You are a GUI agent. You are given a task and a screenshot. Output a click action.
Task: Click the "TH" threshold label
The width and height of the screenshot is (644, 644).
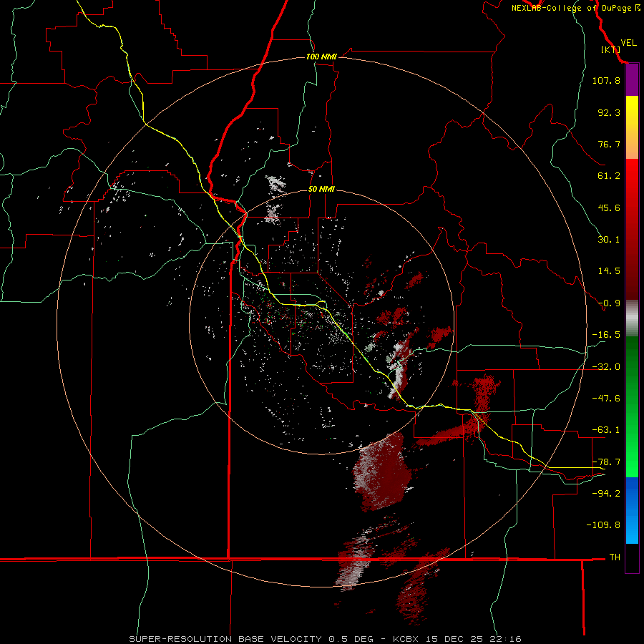[x=615, y=557]
